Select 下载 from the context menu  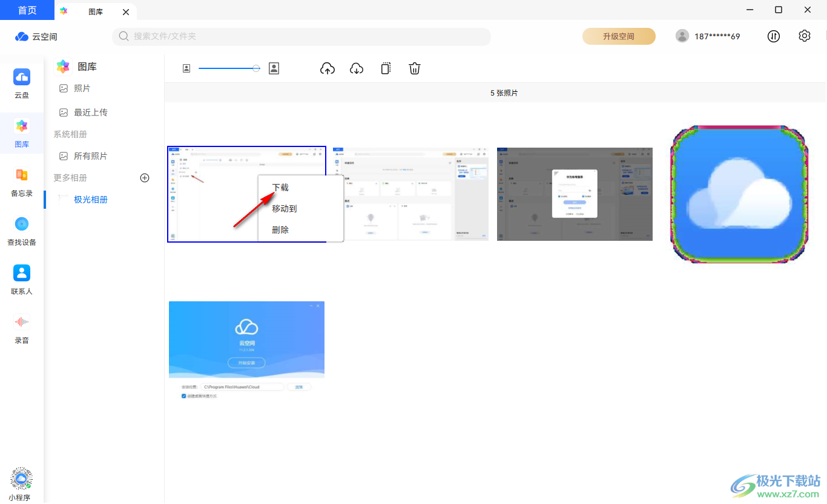[280, 188]
